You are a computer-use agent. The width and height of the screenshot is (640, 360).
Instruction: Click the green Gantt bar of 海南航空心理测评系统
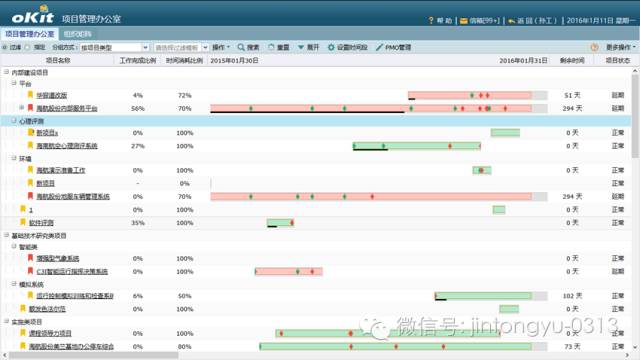click(417, 146)
